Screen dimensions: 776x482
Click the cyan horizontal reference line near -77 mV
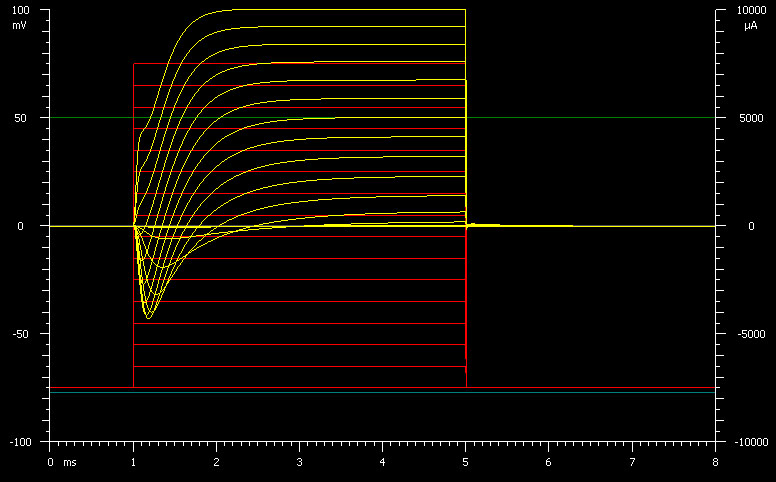[382, 392]
